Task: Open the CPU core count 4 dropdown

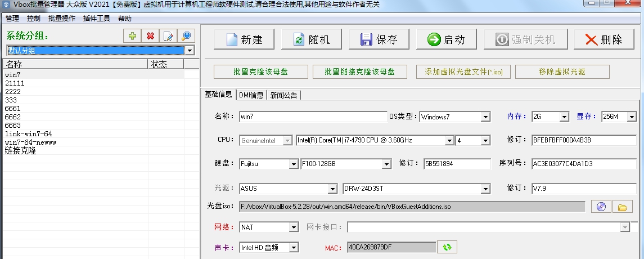Action: click(x=485, y=141)
